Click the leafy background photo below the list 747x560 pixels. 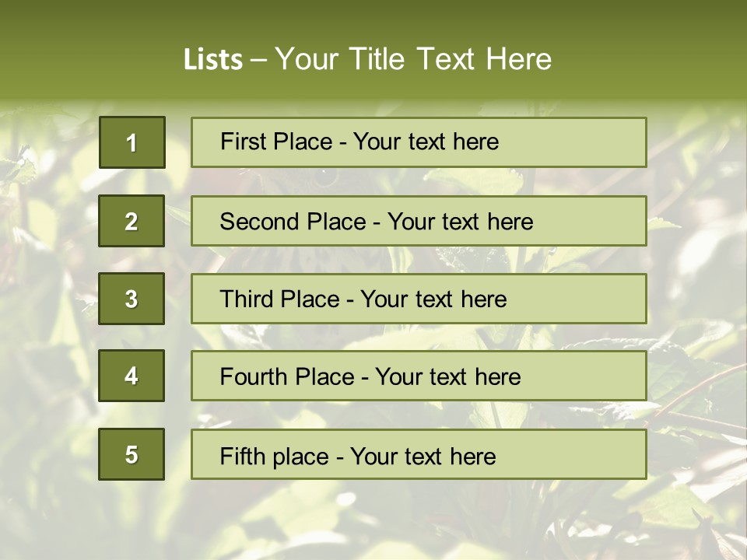point(373,520)
